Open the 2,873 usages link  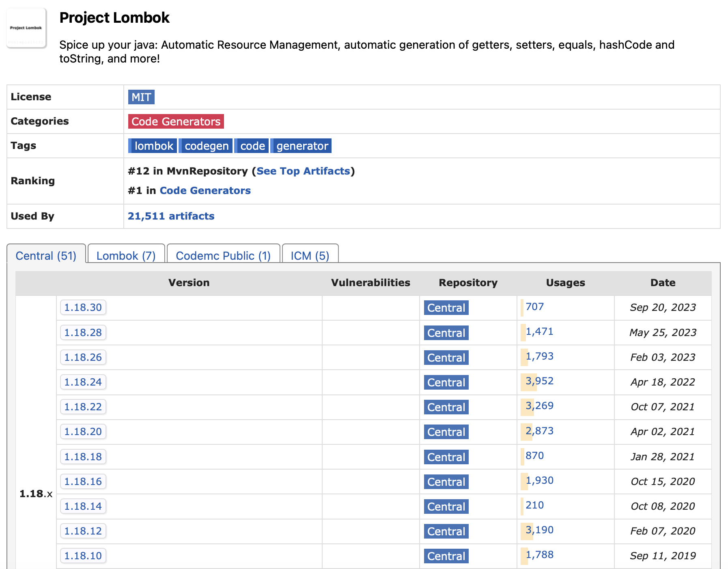(x=539, y=431)
